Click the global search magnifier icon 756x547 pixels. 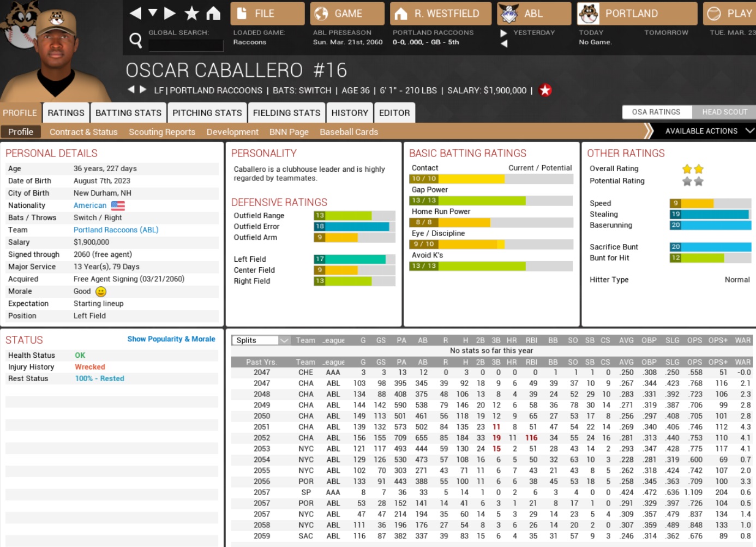[x=135, y=40]
